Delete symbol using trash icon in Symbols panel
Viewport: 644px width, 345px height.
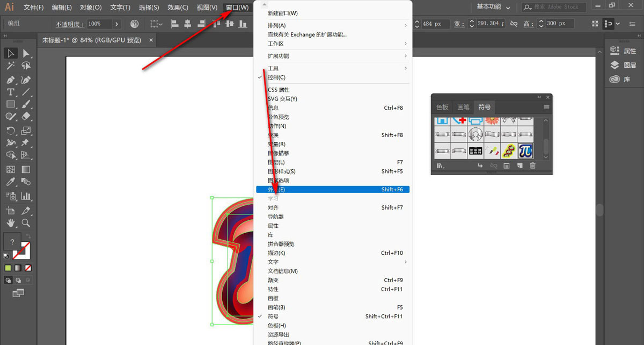pos(533,166)
